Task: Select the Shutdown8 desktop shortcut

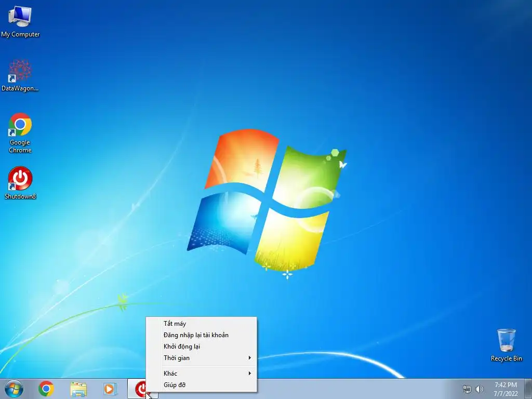Action: click(20, 182)
